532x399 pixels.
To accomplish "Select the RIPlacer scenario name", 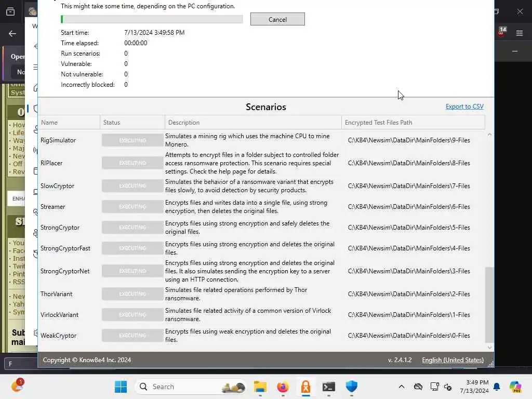I will click(x=51, y=163).
